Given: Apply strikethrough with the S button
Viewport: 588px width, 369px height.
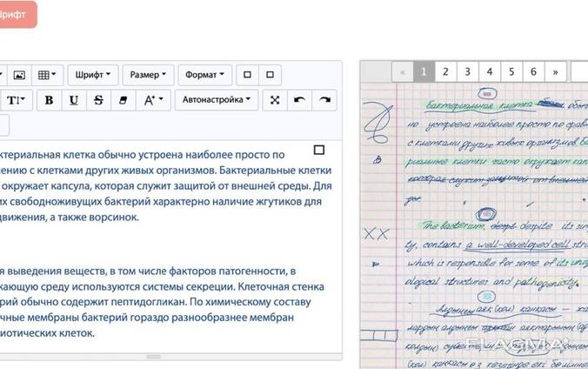Looking at the screenshot, I should (98, 100).
